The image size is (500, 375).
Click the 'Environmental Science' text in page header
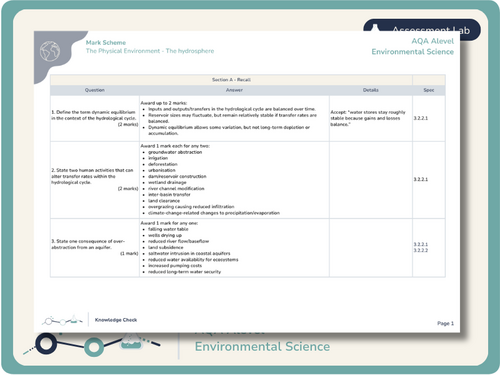(413, 52)
